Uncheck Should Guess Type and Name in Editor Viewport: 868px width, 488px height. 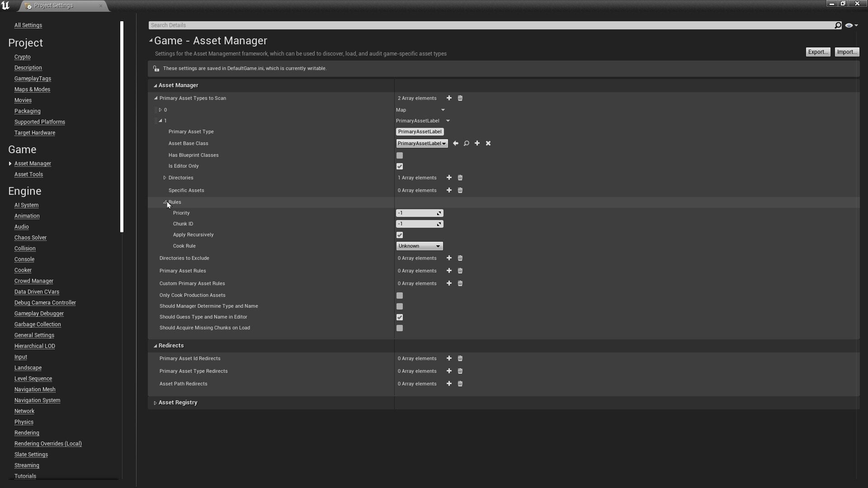400,317
